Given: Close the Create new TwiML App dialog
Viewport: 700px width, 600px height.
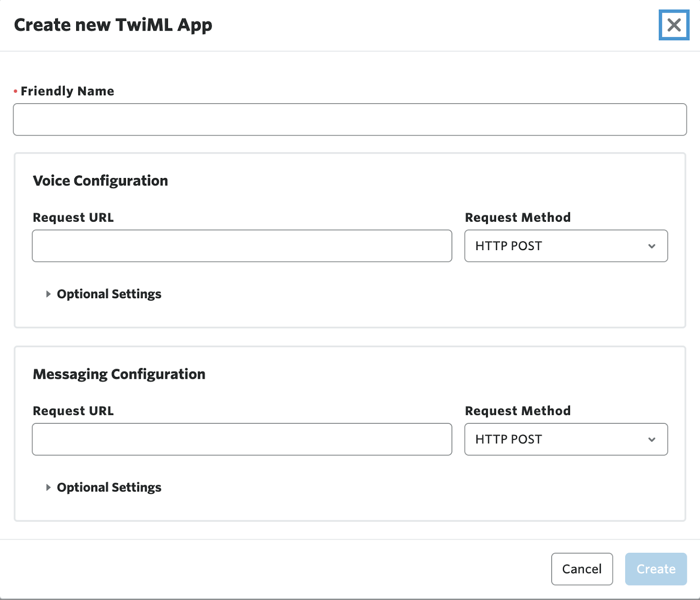Looking at the screenshot, I should pos(674,25).
